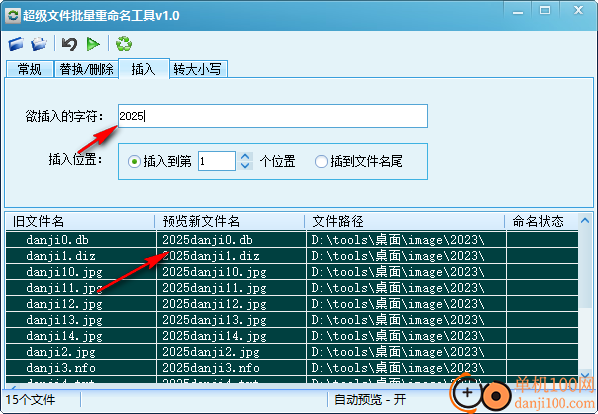
Task: Click the open folder icon in toolbar
Action: tap(39, 44)
